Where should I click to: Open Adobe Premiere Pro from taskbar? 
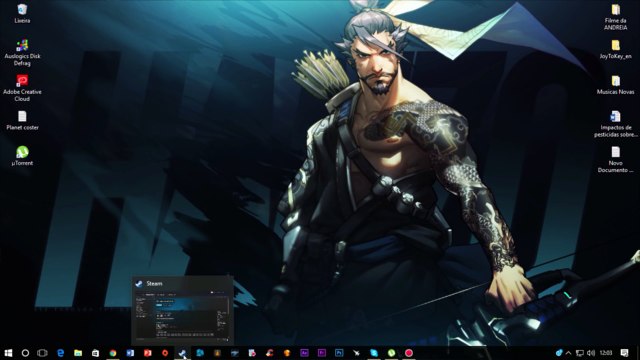[322, 353]
